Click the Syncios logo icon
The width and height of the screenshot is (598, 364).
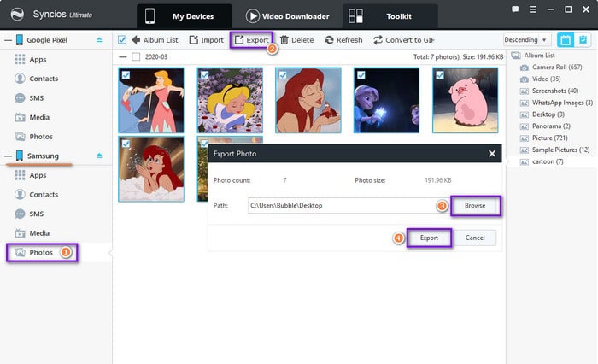click(x=17, y=15)
